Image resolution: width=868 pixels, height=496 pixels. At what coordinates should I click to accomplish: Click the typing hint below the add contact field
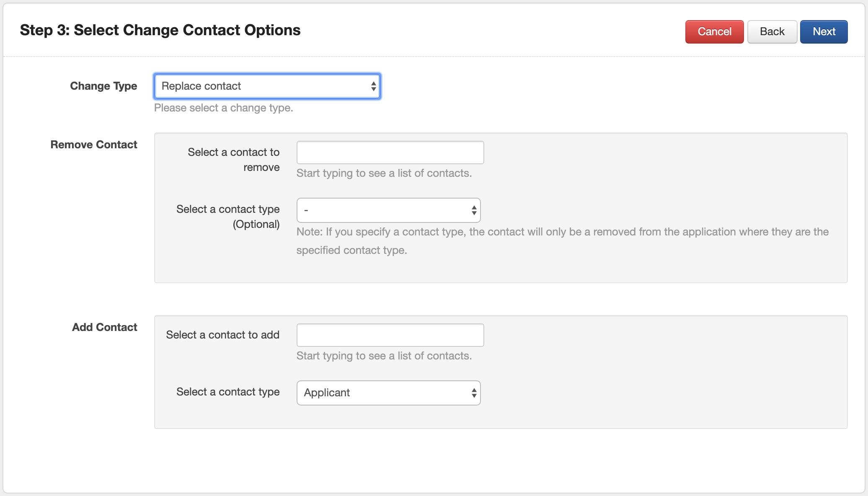[384, 356]
